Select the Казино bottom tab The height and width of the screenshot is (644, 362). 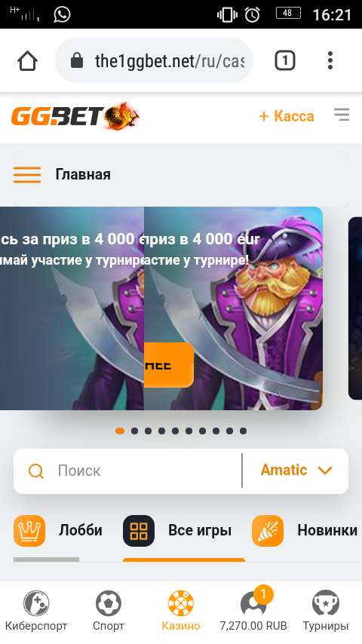point(181,611)
